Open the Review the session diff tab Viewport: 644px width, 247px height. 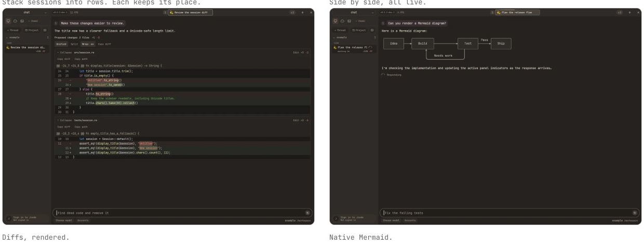coord(190,11)
